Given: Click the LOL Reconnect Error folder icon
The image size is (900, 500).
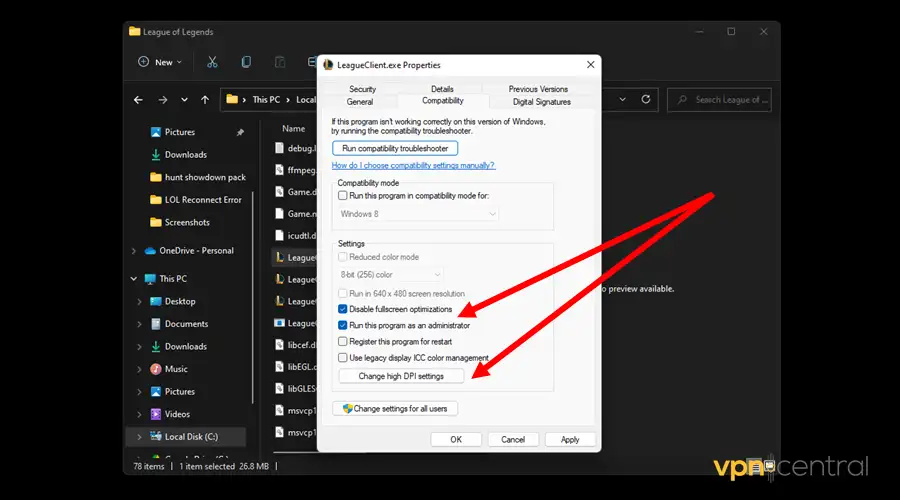Looking at the screenshot, I should (156, 200).
